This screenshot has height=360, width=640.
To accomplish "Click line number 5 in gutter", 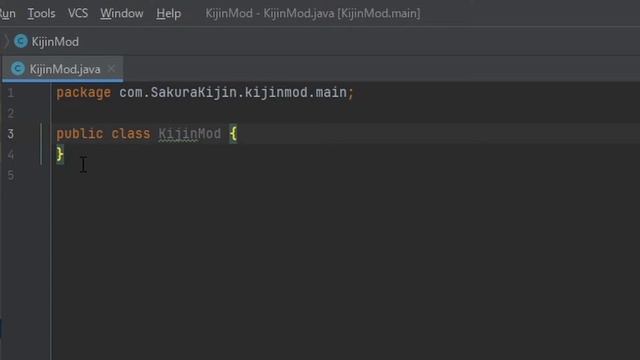I will [11, 176].
